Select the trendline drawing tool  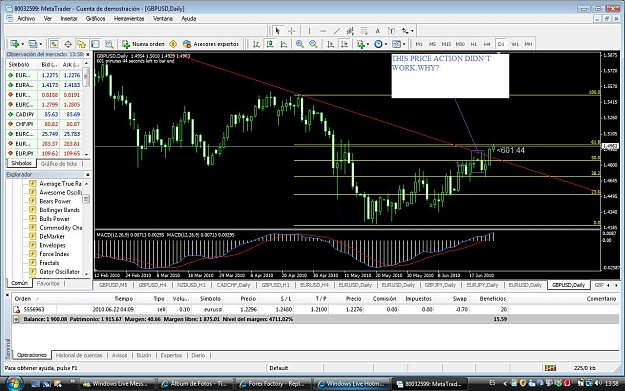337,31
